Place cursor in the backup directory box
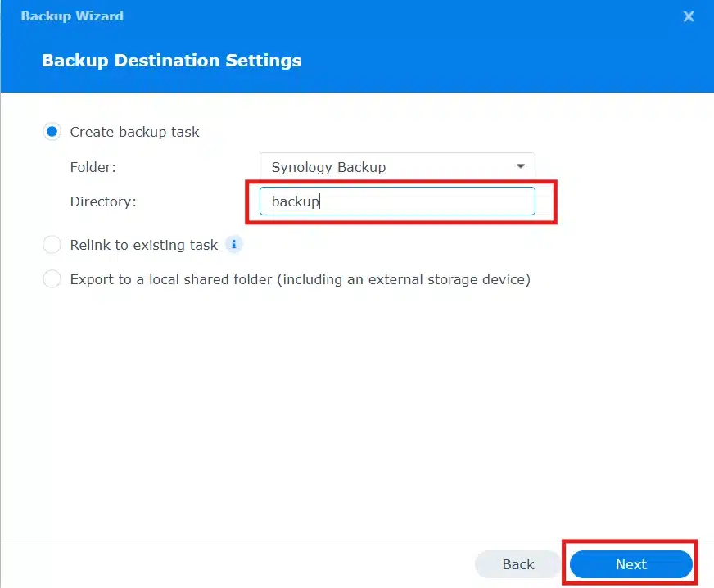Screen dimensions: 714x588 pyautogui.click(x=397, y=201)
